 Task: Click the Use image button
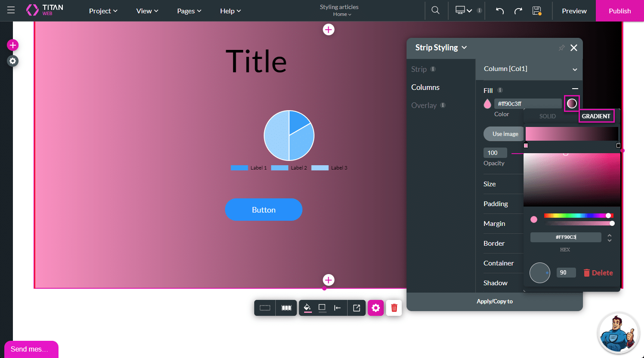[x=505, y=134]
